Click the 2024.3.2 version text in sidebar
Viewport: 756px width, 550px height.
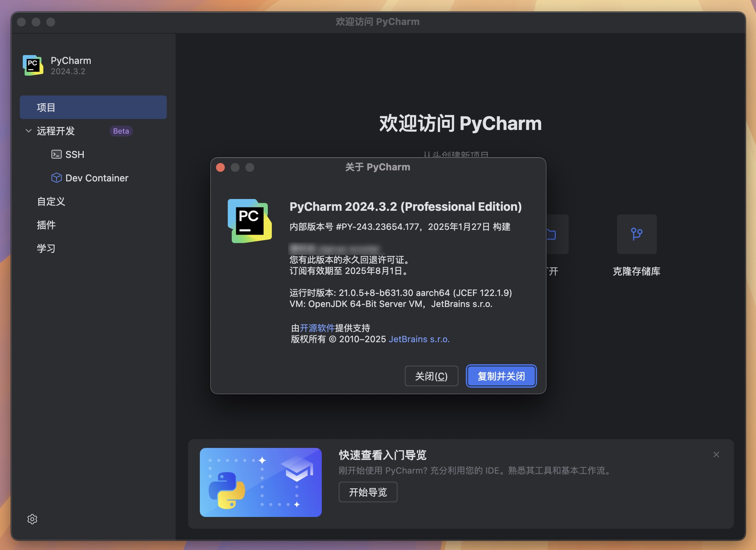tap(68, 71)
